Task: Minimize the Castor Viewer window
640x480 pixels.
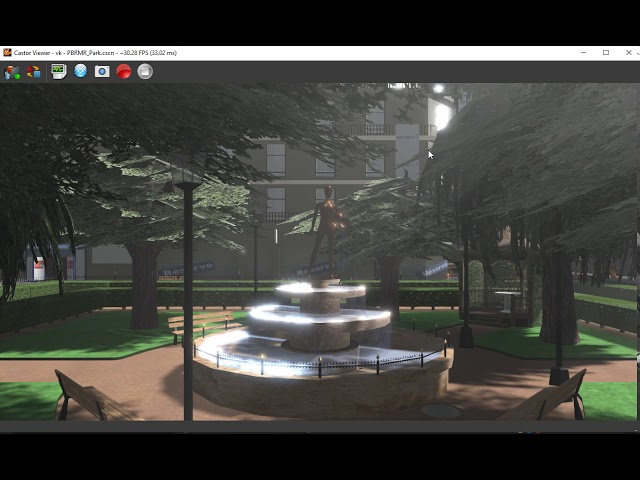Action: point(584,53)
